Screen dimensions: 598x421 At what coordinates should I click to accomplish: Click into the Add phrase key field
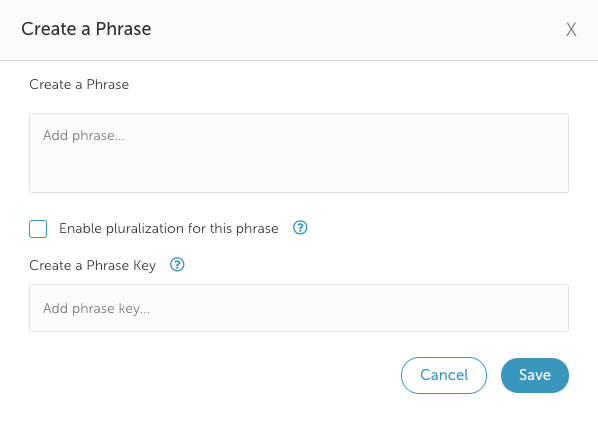click(x=299, y=308)
